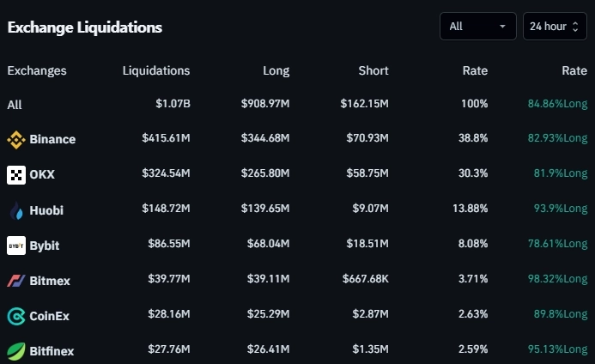Sort by the Long column header

pyautogui.click(x=276, y=71)
